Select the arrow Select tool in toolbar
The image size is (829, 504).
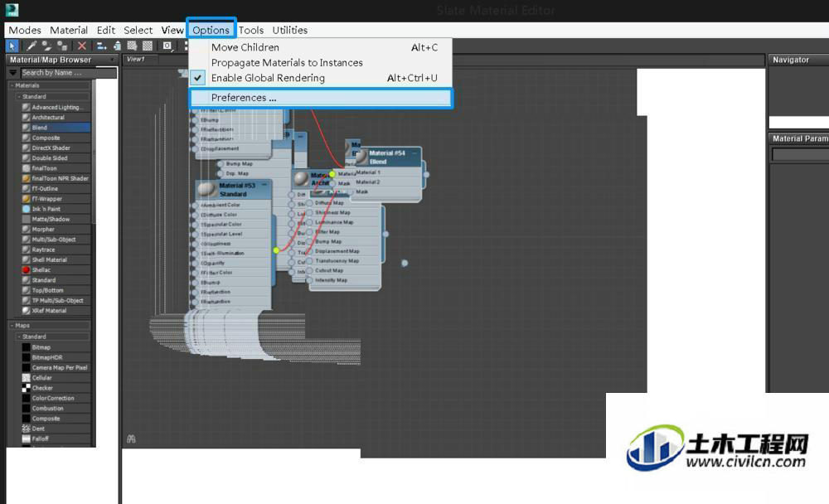click(x=12, y=46)
